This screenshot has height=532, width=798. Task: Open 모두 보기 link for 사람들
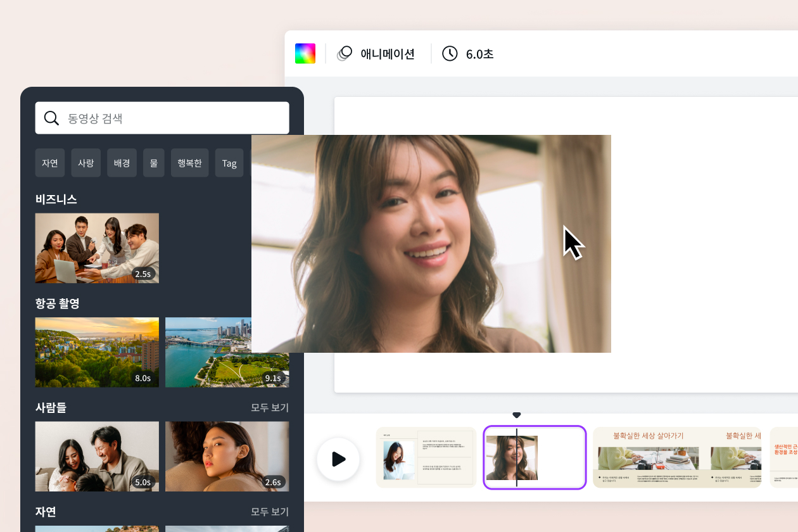270,407
